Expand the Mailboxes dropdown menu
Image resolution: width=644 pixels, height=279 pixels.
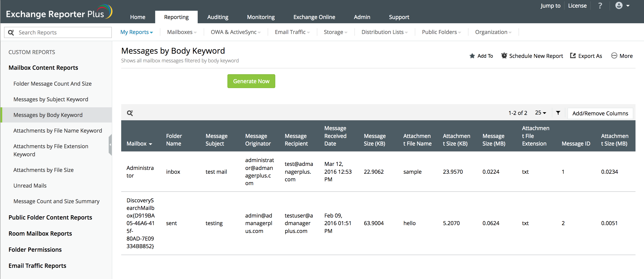(x=182, y=32)
